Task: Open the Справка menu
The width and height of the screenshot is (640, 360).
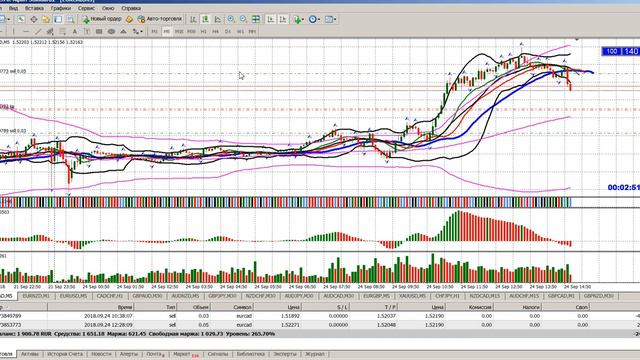Action: 131,8
